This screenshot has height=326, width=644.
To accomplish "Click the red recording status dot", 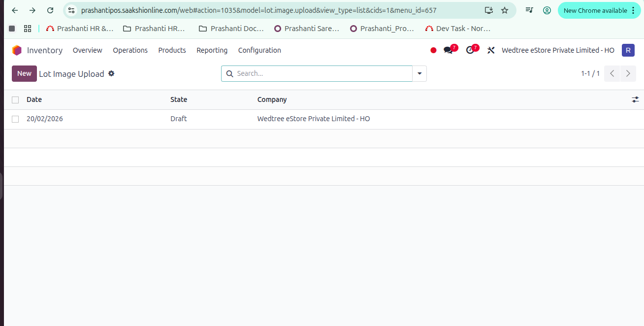I will point(433,50).
